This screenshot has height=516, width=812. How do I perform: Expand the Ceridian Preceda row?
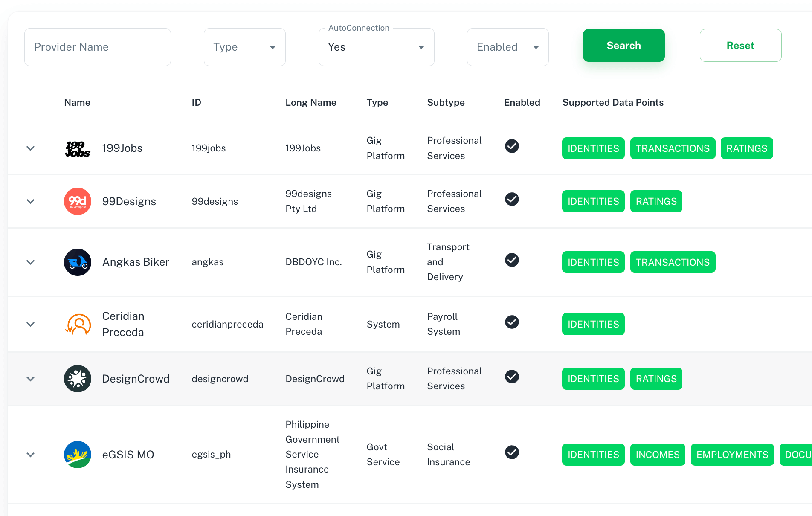pyautogui.click(x=30, y=324)
